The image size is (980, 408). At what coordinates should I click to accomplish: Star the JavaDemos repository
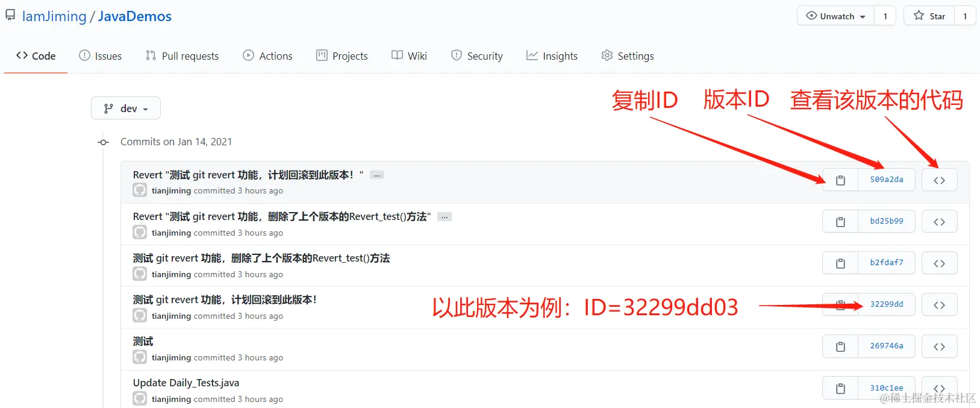929,16
